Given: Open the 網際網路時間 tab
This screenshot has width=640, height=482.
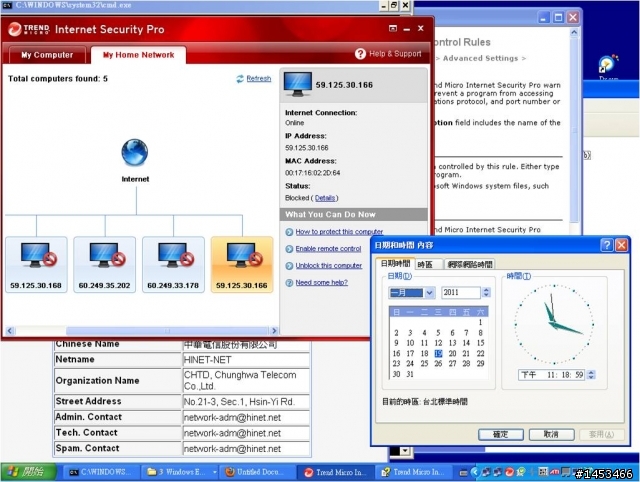Looking at the screenshot, I should 470,264.
